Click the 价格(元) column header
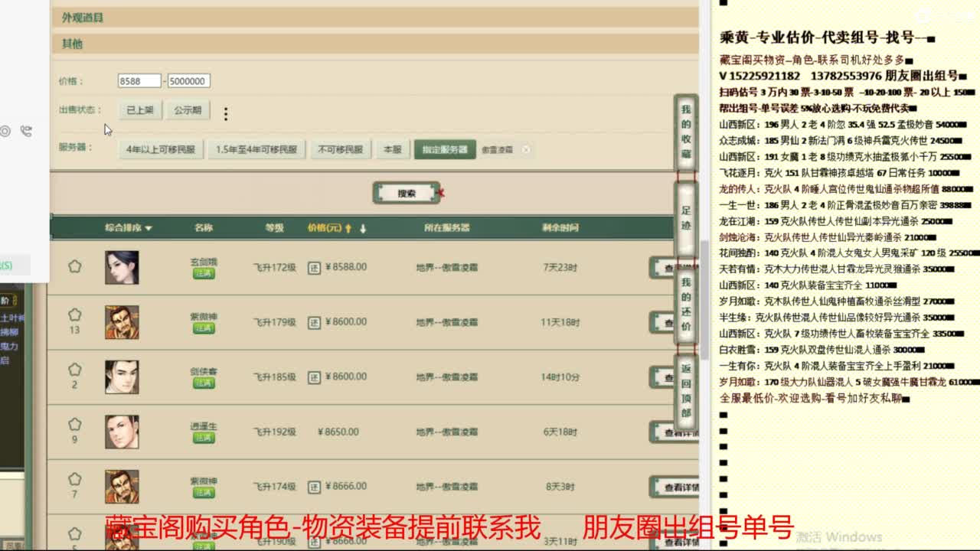Viewport: 980px width, 551px height. click(x=324, y=228)
